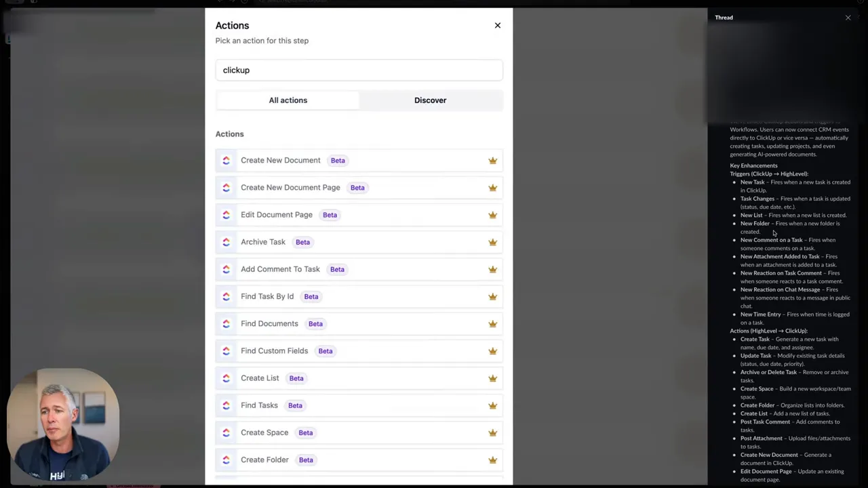Choose the Create Space action
This screenshot has height=488, width=868.
359,432
